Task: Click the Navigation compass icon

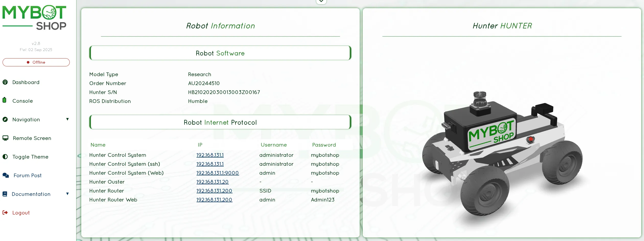Action: click(x=5, y=119)
